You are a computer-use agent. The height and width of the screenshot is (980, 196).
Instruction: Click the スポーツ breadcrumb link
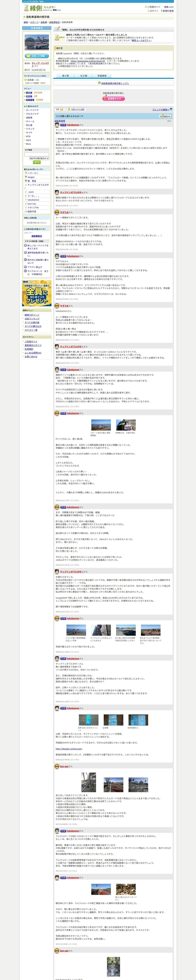click(x=34, y=22)
